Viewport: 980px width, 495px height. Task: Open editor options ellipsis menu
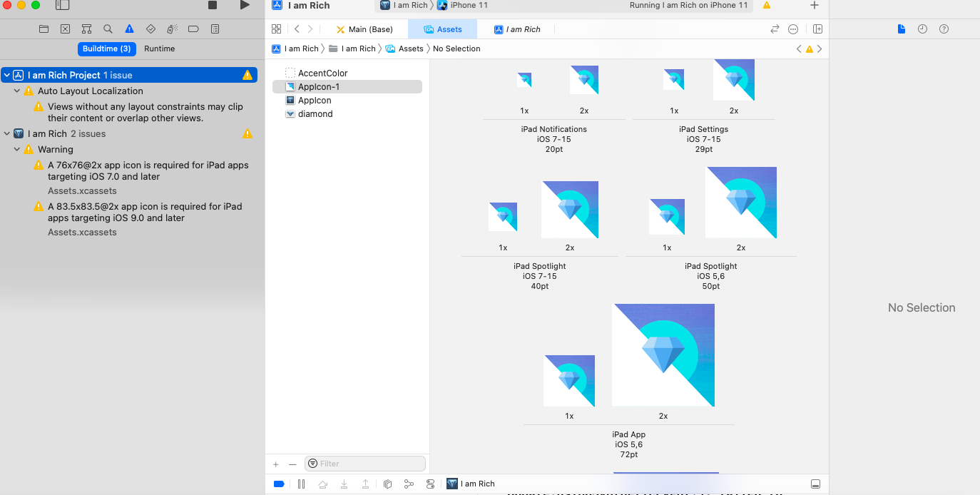(793, 29)
